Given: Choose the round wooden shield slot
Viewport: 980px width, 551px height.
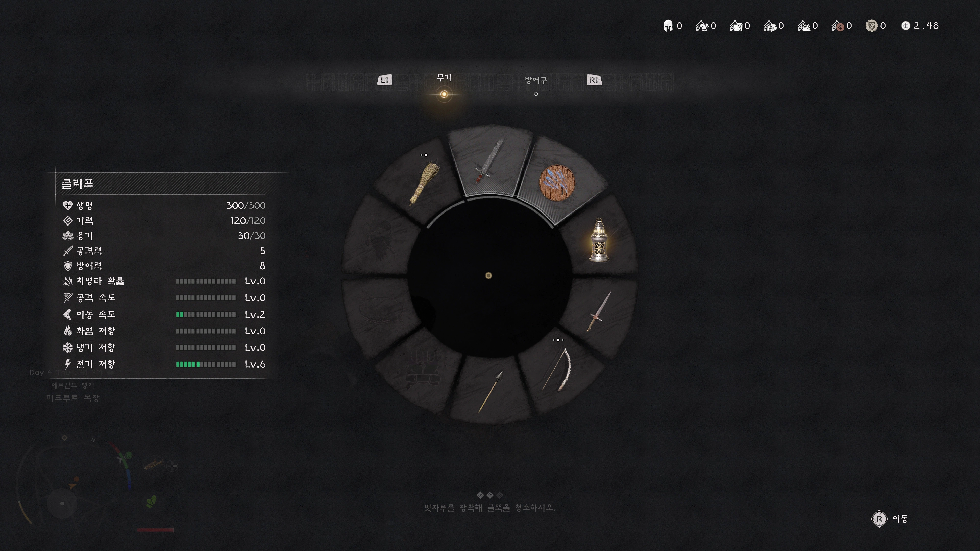Looking at the screenshot, I should pos(557,183).
